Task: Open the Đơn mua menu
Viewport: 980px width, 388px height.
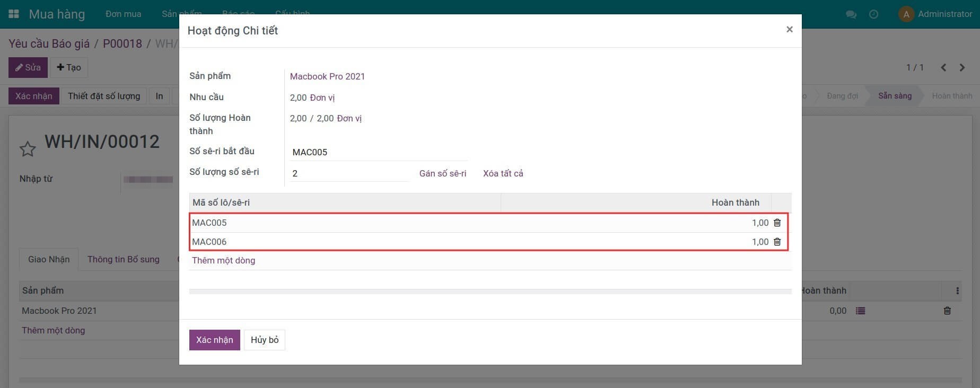Action: [x=123, y=14]
